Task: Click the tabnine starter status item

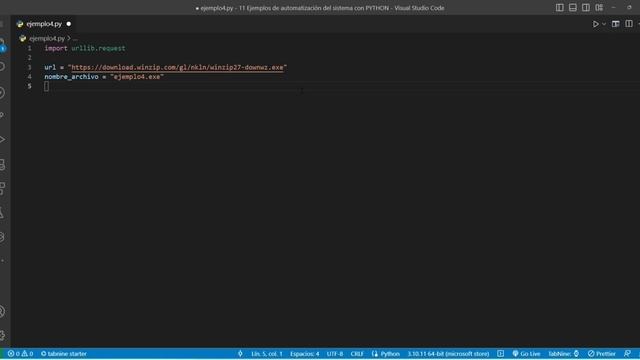Action: pos(64,354)
